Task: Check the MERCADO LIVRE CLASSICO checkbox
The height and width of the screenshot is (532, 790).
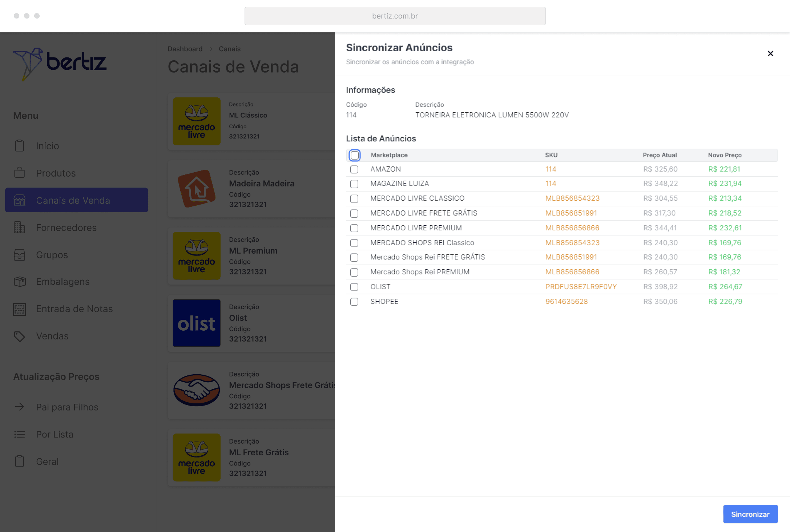Action: [354, 199]
